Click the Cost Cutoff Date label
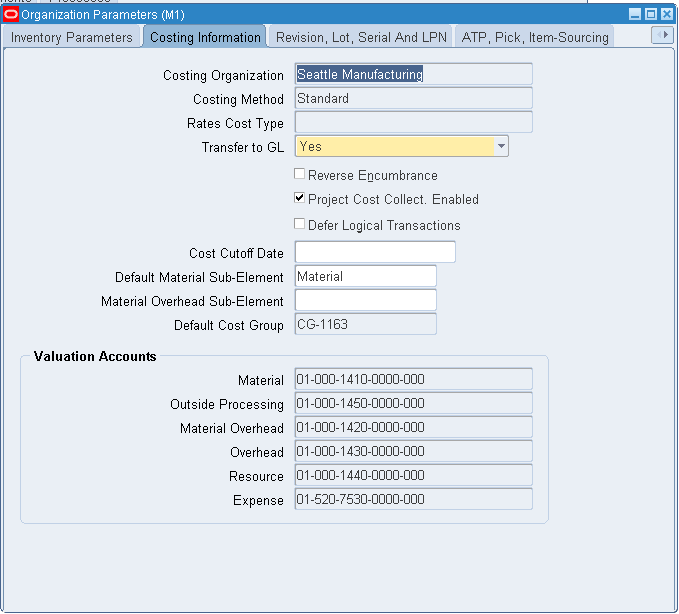This screenshot has height=614, width=679. point(236,253)
